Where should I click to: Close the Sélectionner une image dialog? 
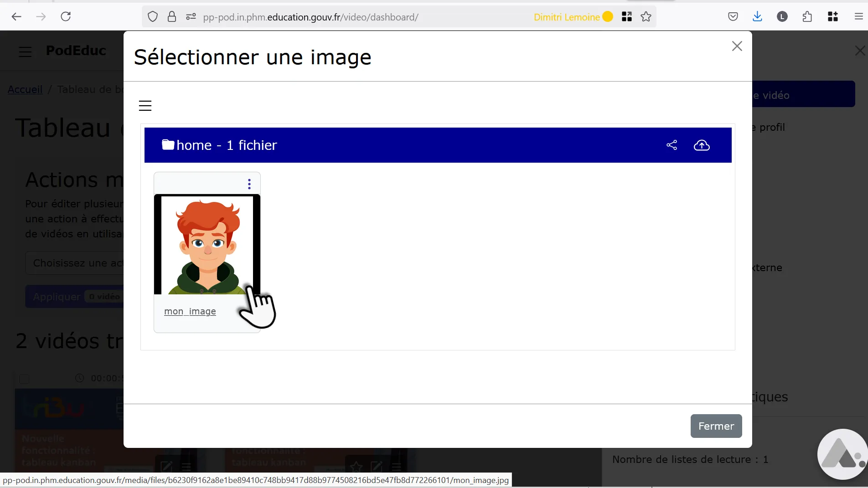coord(737,46)
